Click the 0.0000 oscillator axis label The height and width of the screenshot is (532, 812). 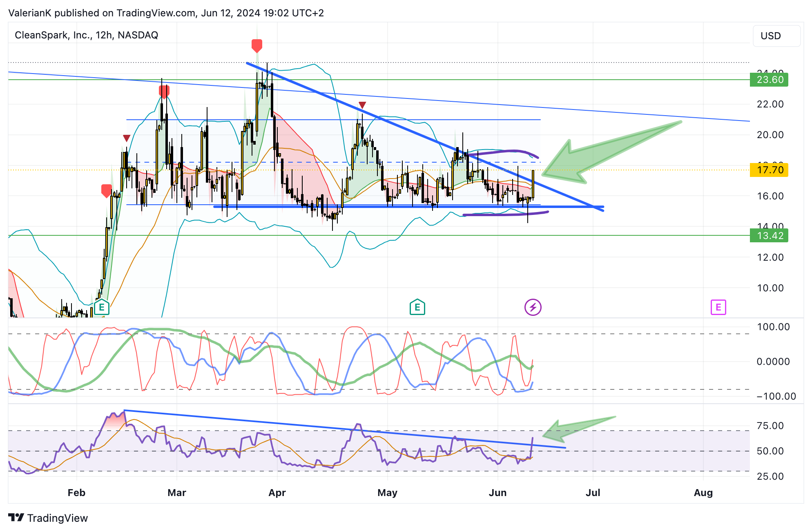(x=773, y=362)
